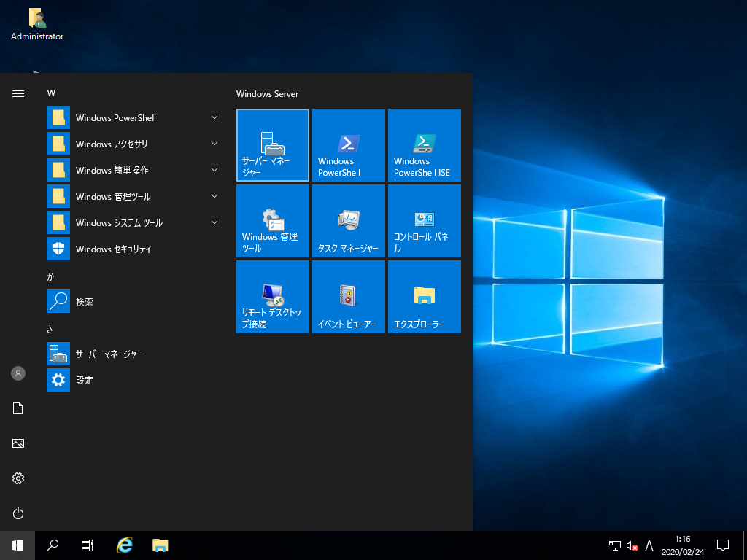
Task: Click the Power button in Start rail
Action: click(18, 513)
